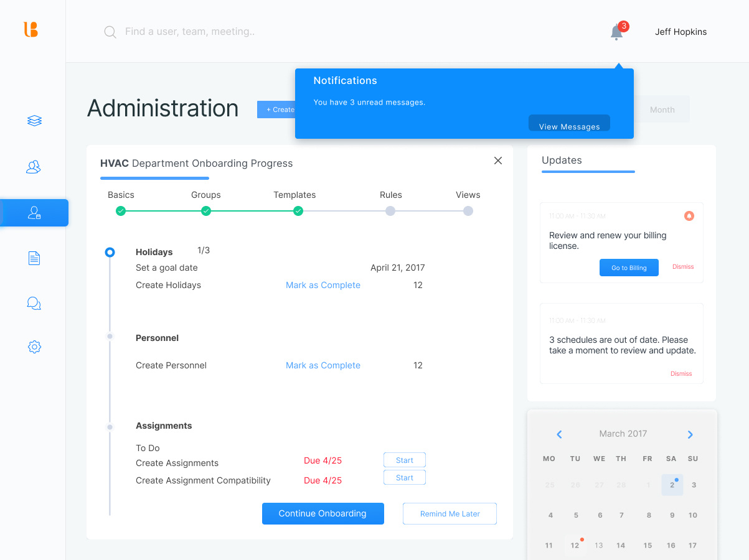Click into the Find a user search field
749x560 pixels.
190,32
